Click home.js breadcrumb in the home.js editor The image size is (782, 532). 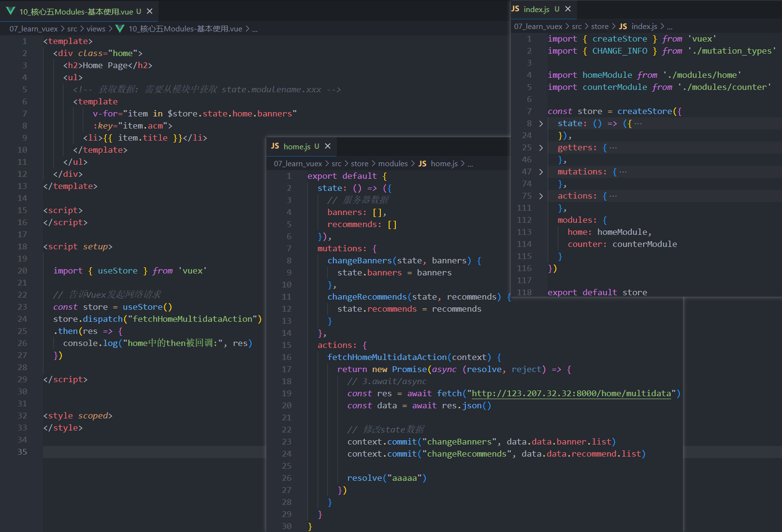pos(444,164)
